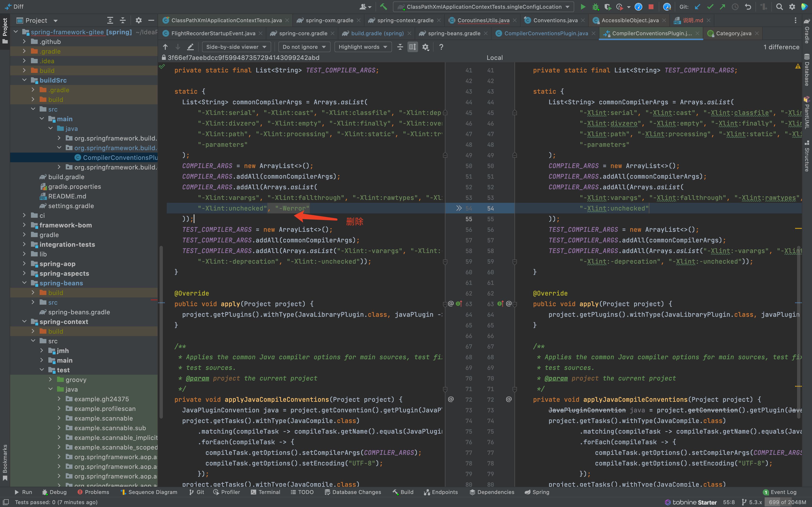
Task: Collapse the buildSrc folder
Action: tap(24, 80)
